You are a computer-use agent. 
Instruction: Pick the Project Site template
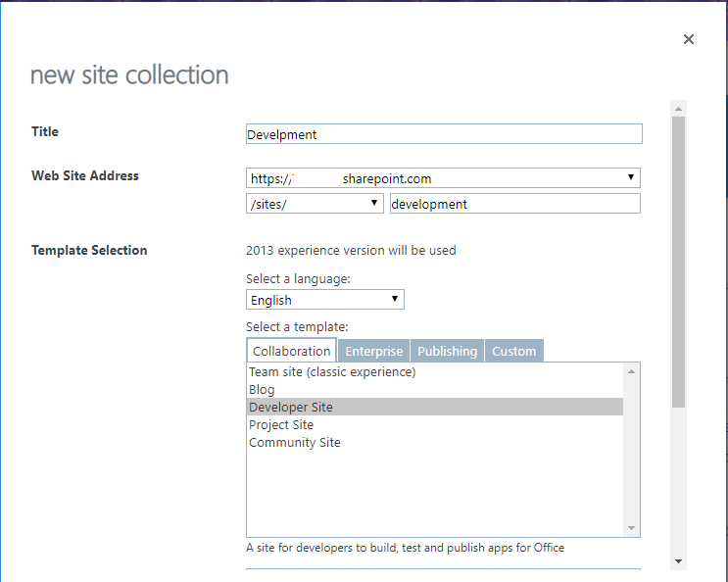point(281,425)
